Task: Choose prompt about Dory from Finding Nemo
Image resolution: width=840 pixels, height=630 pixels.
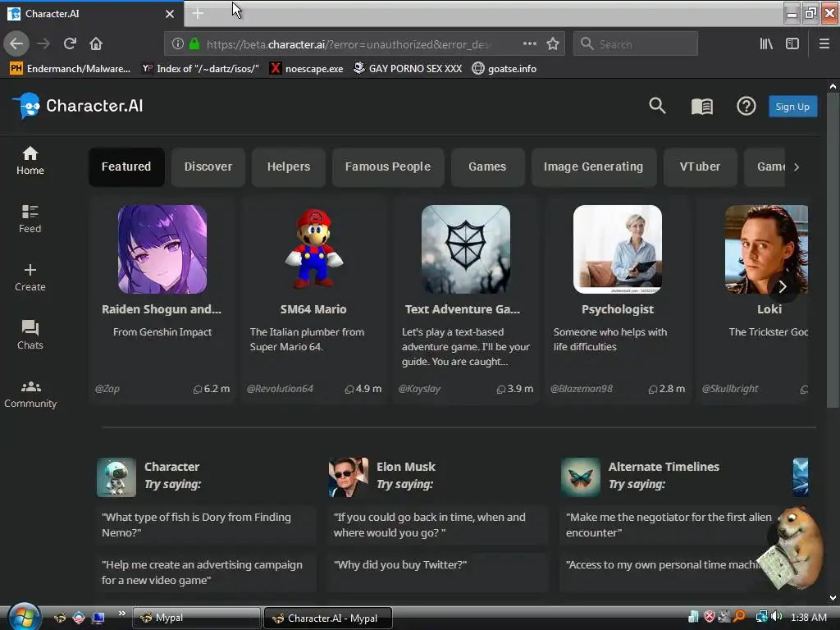Action: coord(206,525)
